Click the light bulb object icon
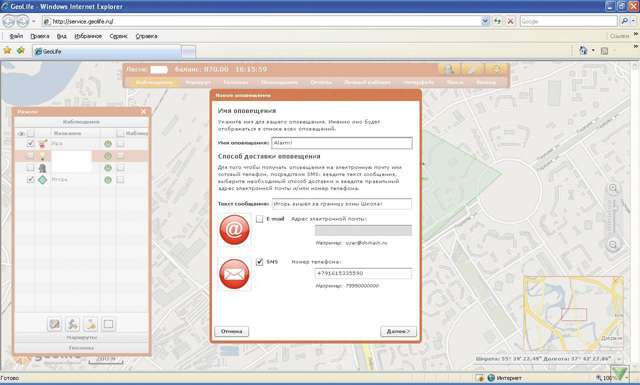Image resolution: width=640 pixels, height=385 pixels. [42, 156]
